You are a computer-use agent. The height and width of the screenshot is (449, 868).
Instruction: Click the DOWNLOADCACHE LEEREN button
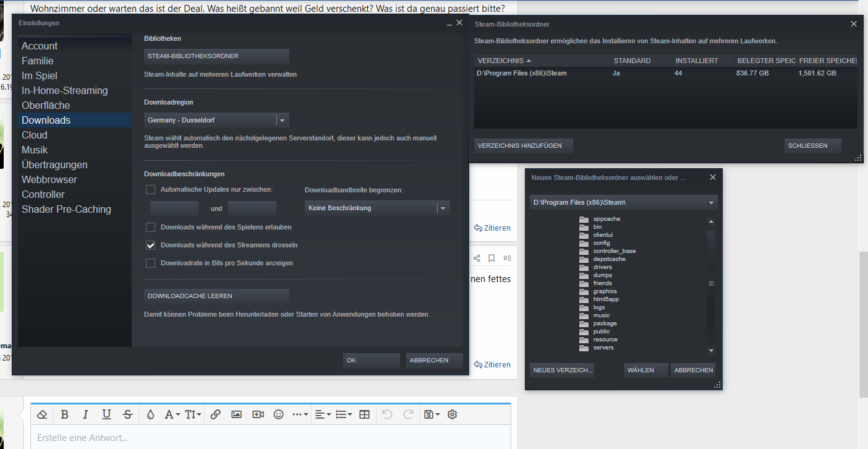coord(216,296)
